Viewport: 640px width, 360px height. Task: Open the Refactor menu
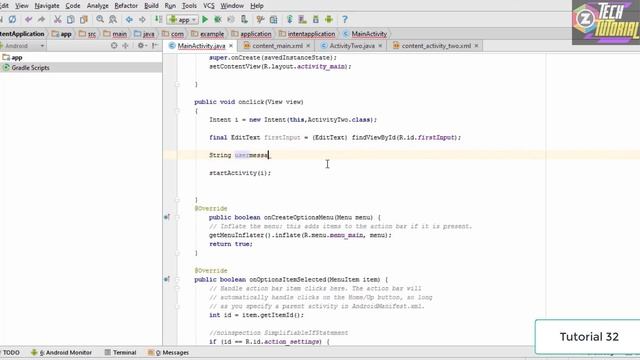tap(126, 6)
